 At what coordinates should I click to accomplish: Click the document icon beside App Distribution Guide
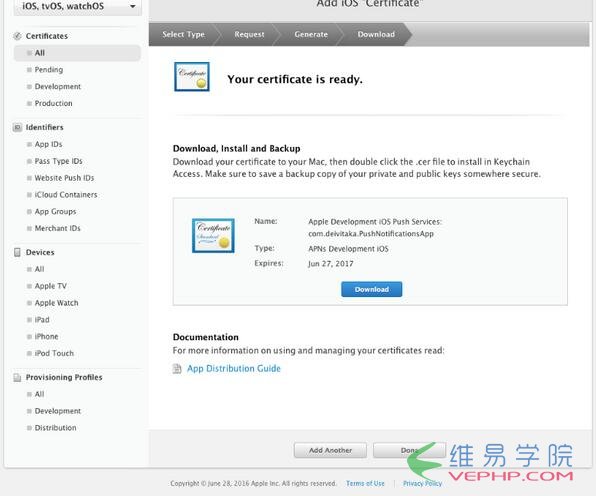pyautogui.click(x=177, y=369)
